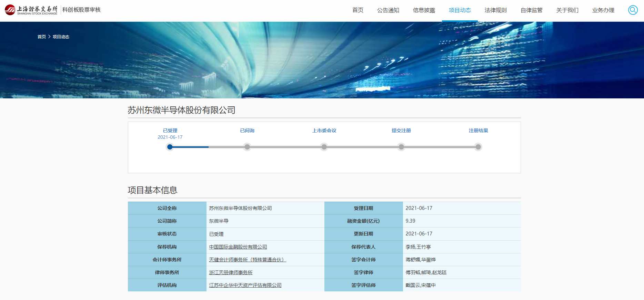Click the 保荐代表人 header cell
Viewport: 644px width, 300px height.
(x=363, y=247)
